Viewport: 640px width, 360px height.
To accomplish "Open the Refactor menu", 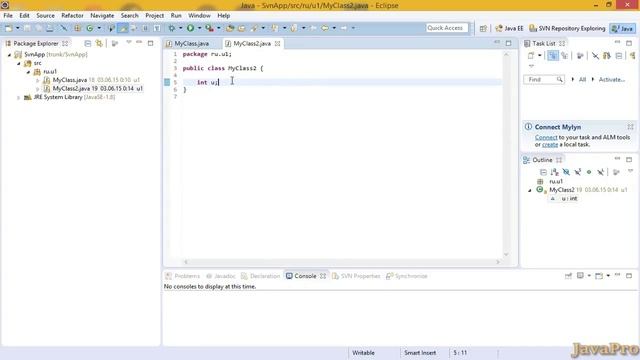I will point(72,16).
